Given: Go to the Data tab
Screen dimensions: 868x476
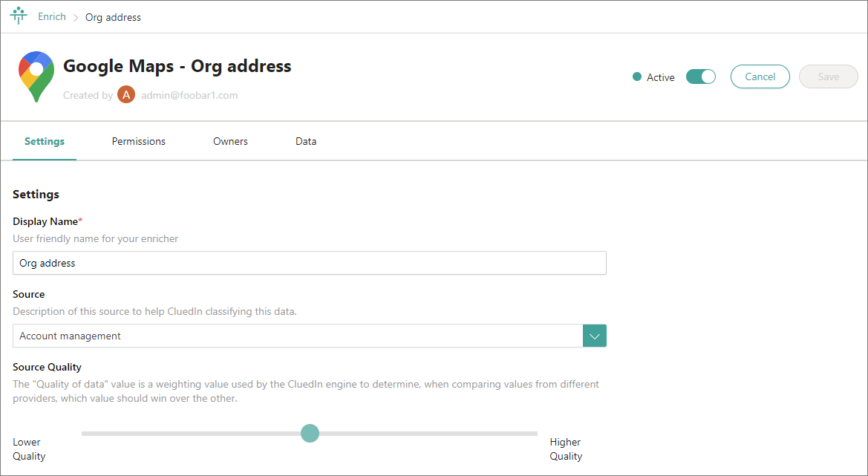Looking at the screenshot, I should pos(306,141).
